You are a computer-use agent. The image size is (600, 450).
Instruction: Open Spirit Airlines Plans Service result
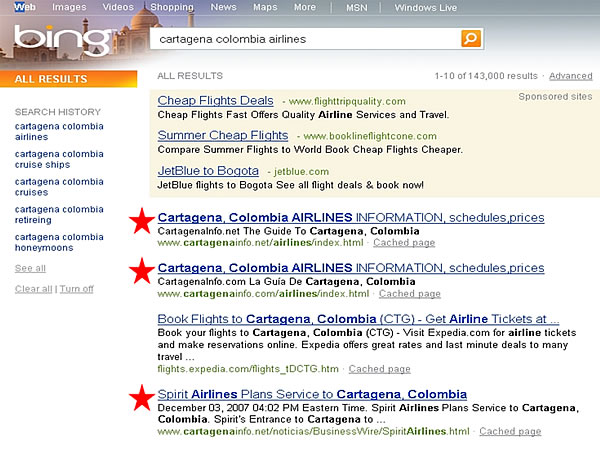pyautogui.click(x=312, y=394)
